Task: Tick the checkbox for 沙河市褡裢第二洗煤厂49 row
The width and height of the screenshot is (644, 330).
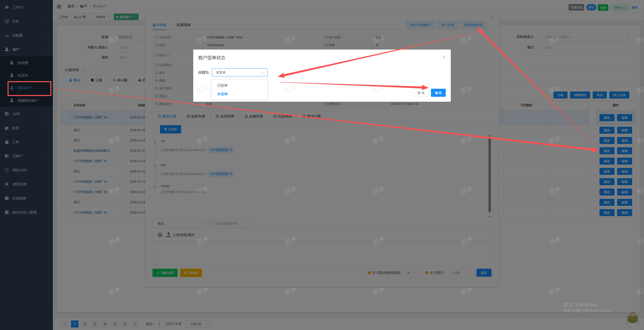Action: pos(65,212)
